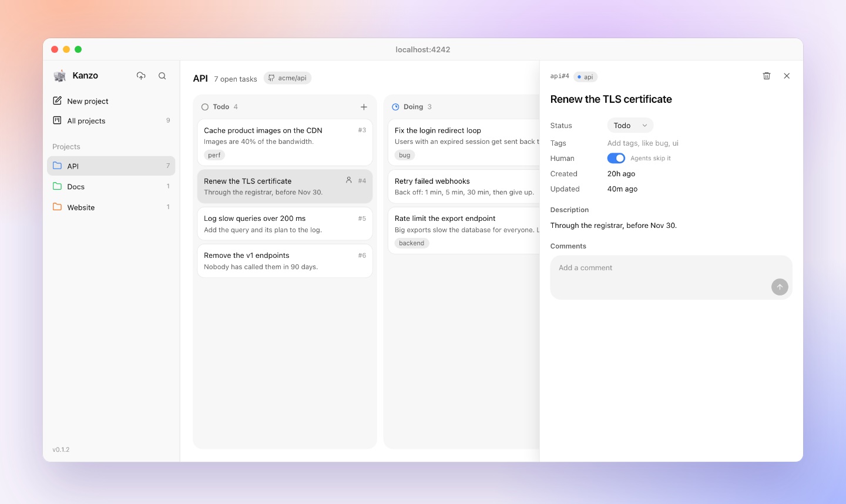This screenshot has width=846, height=504.
Task: Open the Rate limit the export endpoint card
Action: (x=464, y=230)
